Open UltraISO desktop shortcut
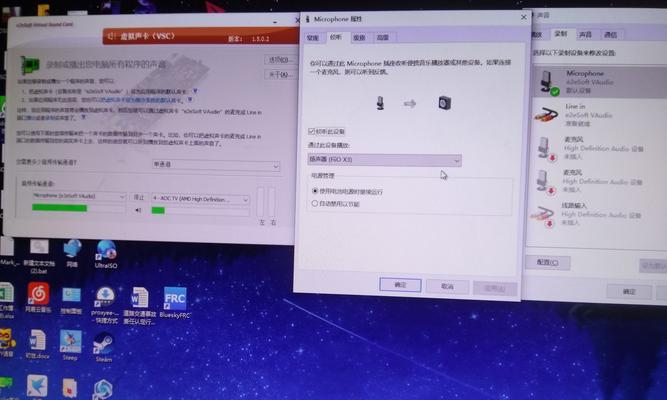Screen dimensions: 667x400 106,254
